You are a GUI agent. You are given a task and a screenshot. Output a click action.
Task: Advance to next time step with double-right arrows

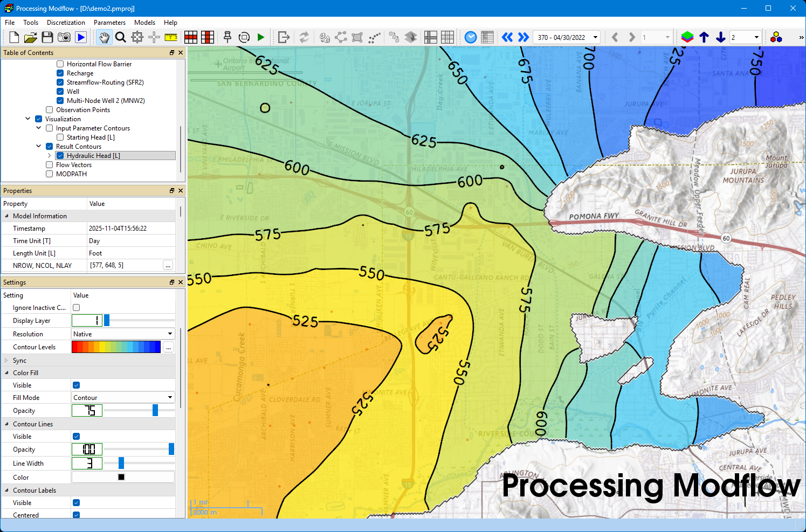pyautogui.click(x=523, y=37)
